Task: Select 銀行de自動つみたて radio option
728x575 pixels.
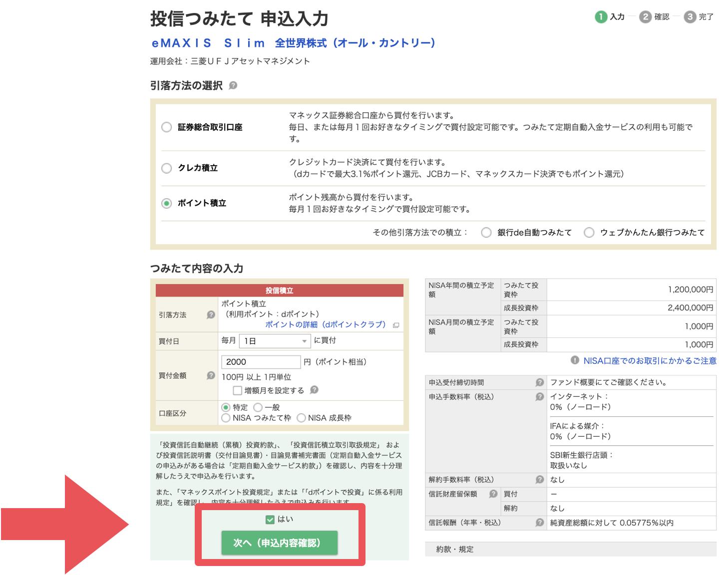Action: click(486, 233)
